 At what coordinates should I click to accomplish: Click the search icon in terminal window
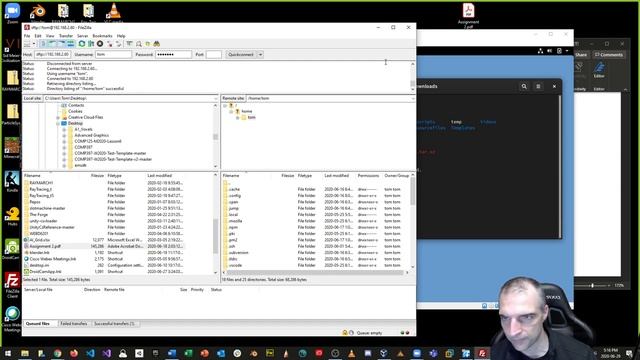[524, 87]
